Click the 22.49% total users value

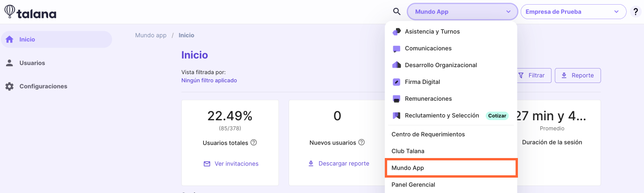click(x=230, y=116)
